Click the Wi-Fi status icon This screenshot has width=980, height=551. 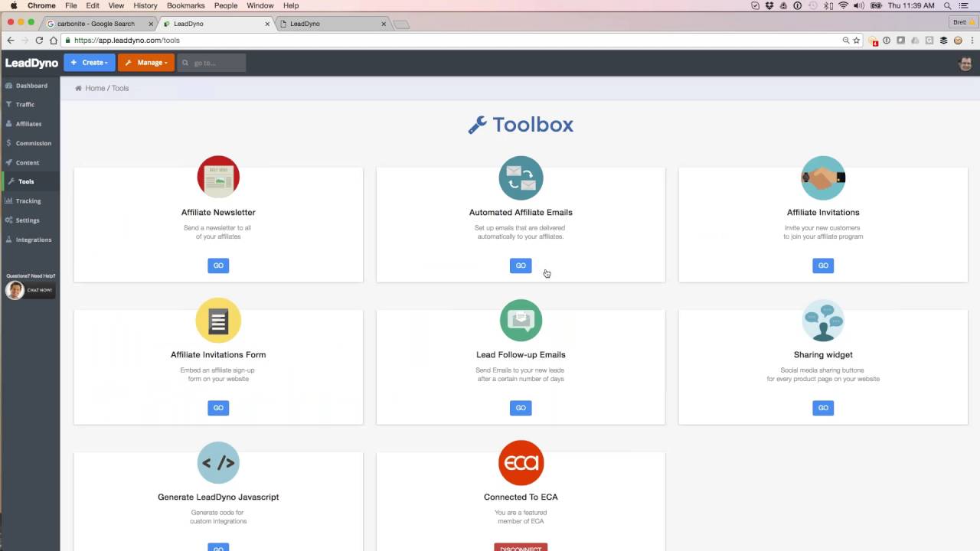point(843,5)
